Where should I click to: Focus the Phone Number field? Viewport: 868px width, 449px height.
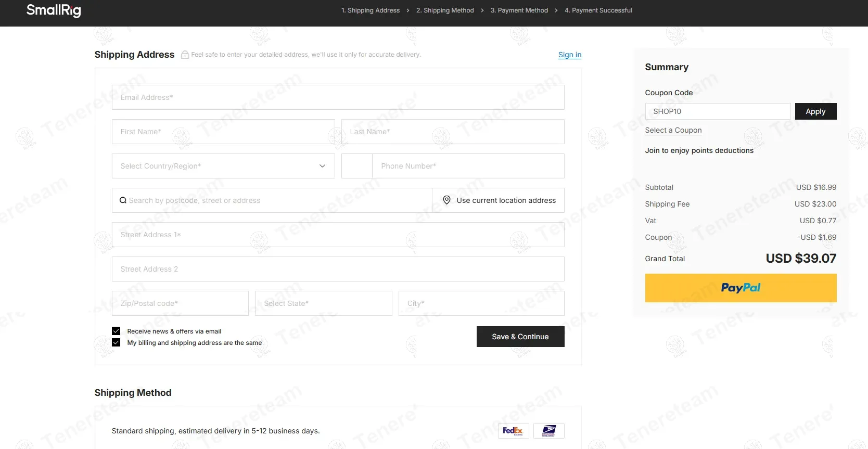point(468,166)
